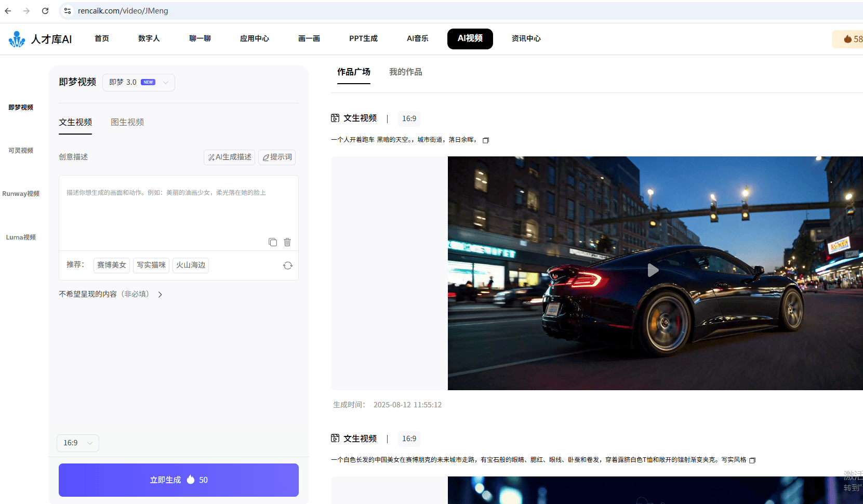Copy the cyberpunk woman prompt text
Screen dimensions: 863x504
coord(752,460)
